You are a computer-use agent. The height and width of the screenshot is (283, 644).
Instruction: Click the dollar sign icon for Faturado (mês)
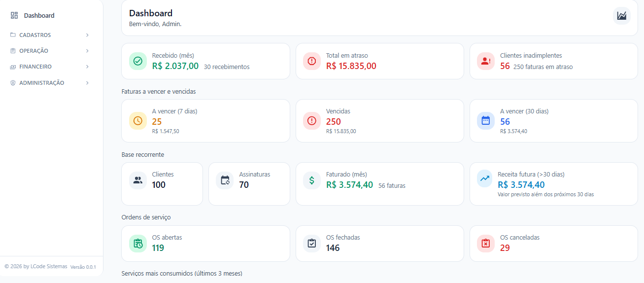(312, 180)
